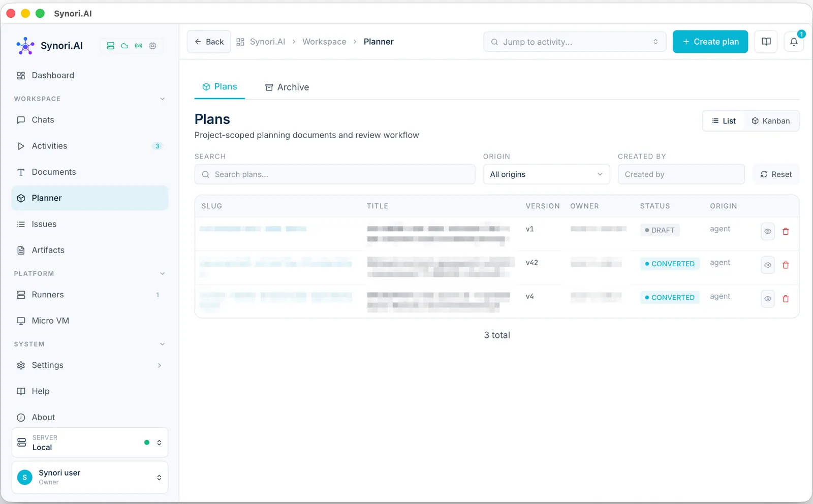
Task: Click the Create plan button
Action: 710,42
